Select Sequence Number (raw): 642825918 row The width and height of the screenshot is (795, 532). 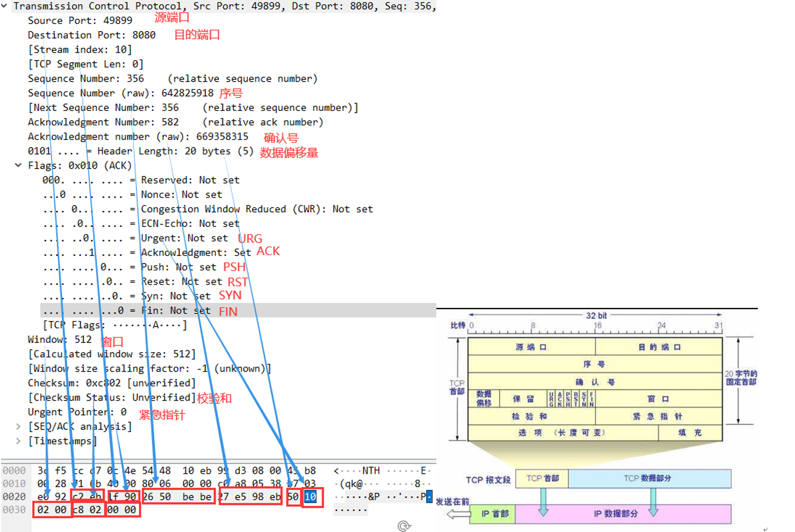(x=120, y=93)
